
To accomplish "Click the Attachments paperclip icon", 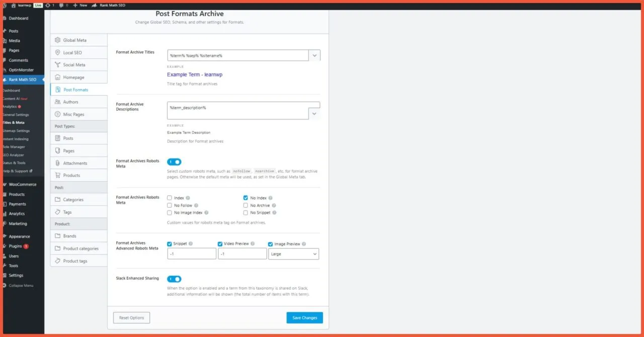I will coord(58,163).
